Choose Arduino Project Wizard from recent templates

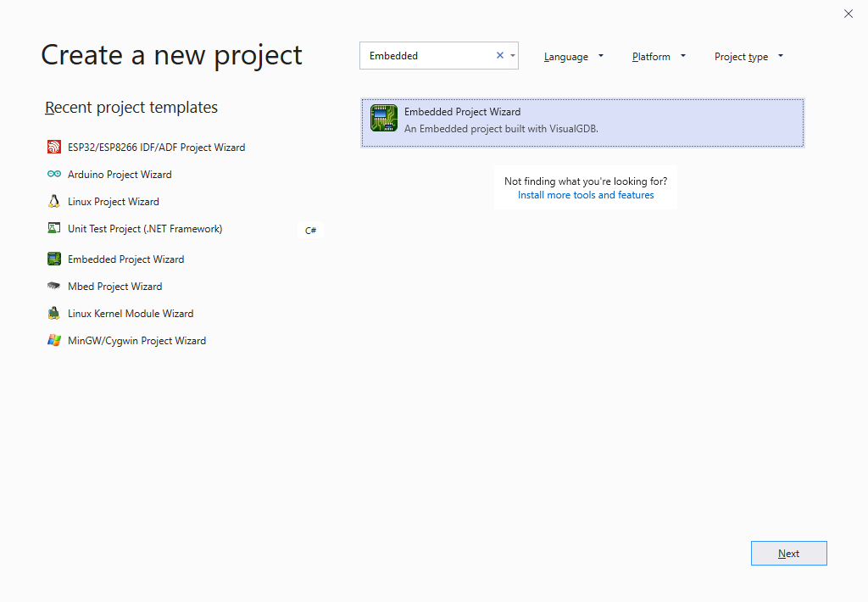click(x=120, y=175)
